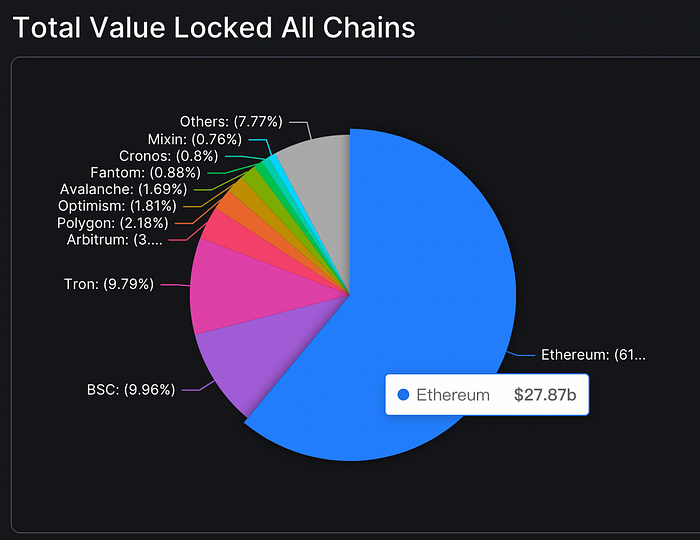700x540 pixels.
Task: Click the Ethereum tooltip's blue dot
Action: [x=404, y=395]
